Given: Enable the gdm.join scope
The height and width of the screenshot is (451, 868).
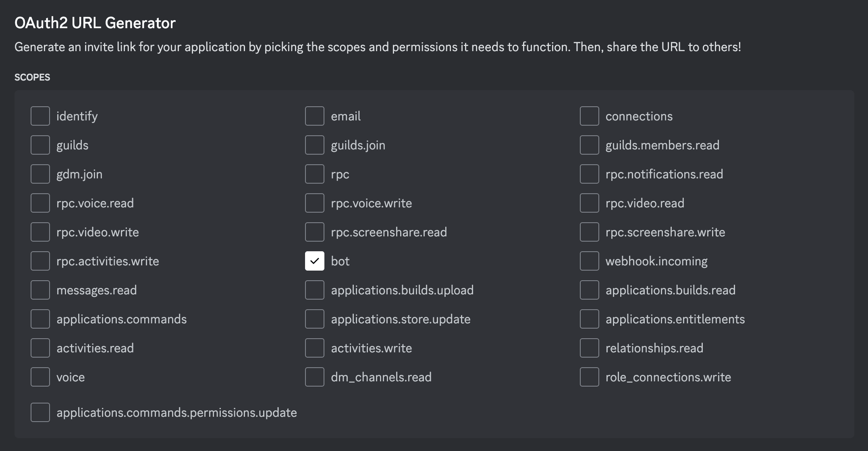Looking at the screenshot, I should (x=40, y=174).
